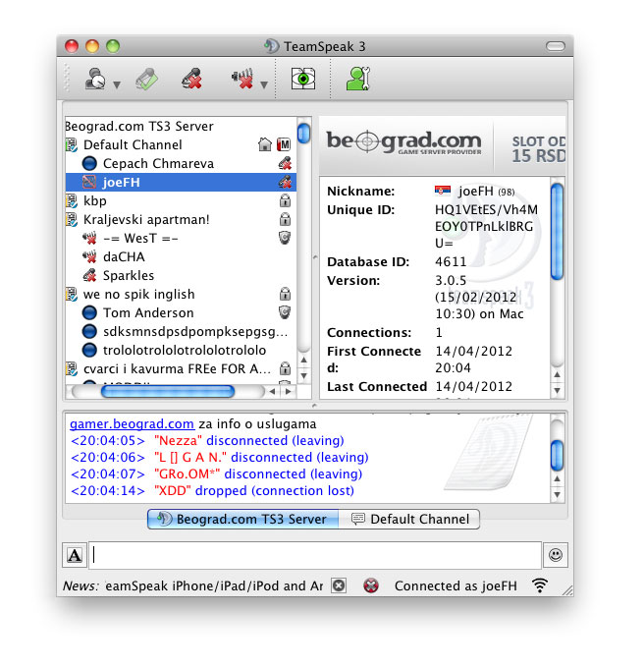This screenshot has height=668, width=644.
Task: Click padlock on cvarci i kavurma channel
Action: click(285, 368)
